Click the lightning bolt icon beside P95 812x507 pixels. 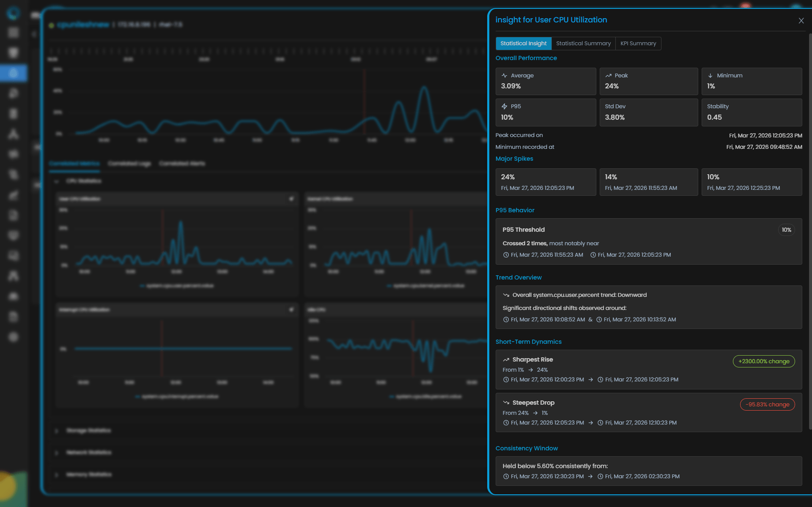pyautogui.click(x=504, y=107)
